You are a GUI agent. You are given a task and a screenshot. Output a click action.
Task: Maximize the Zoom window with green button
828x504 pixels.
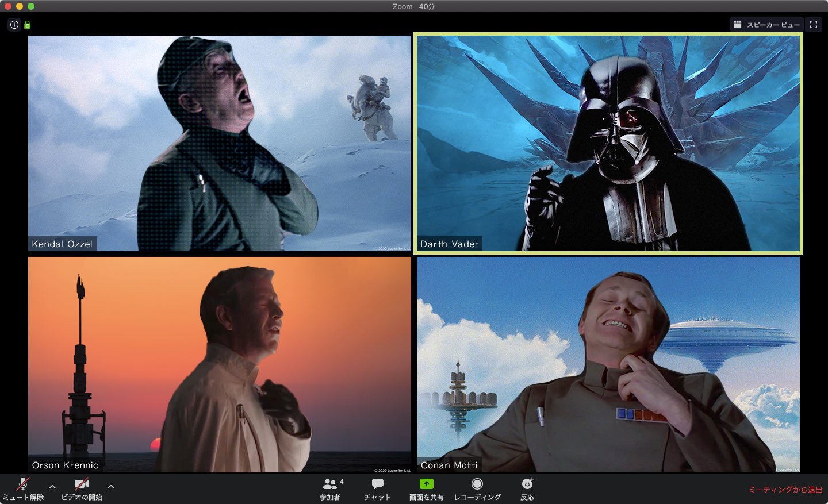tap(31, 6)
